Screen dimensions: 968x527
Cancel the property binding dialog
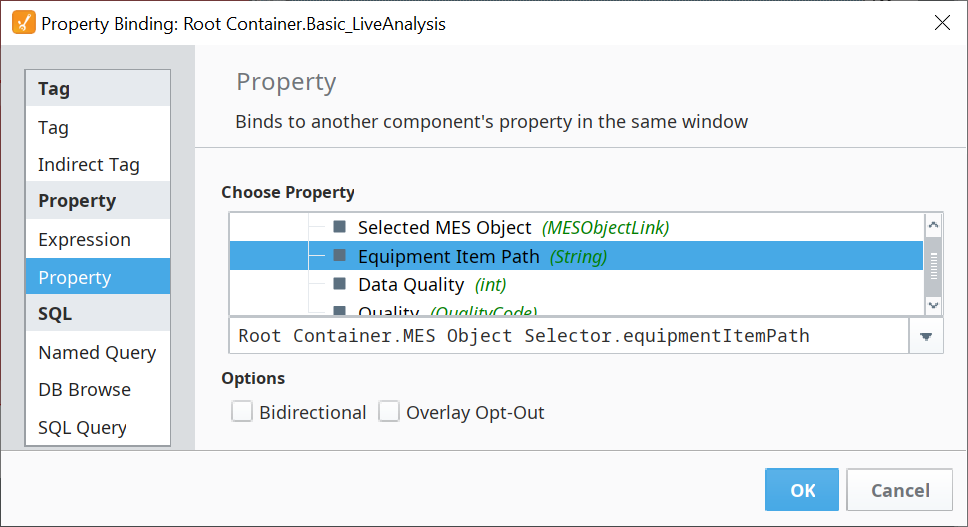click(x=899, y=490)
